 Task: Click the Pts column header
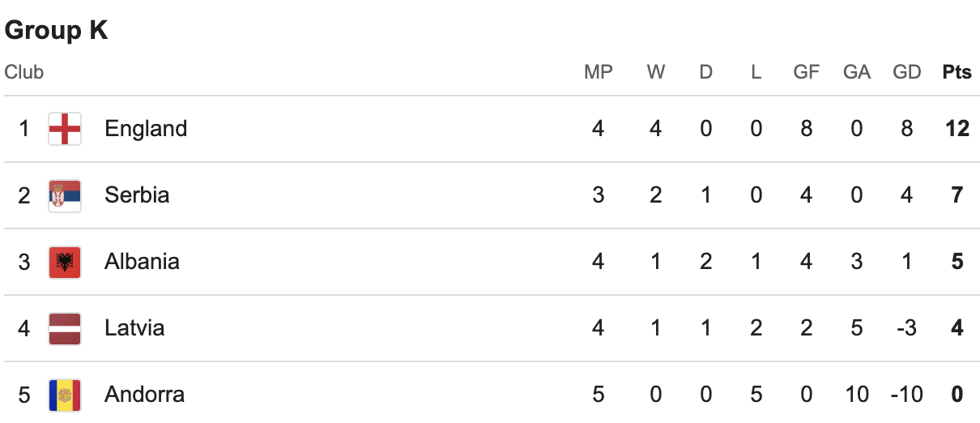click(x=957, y=72)
